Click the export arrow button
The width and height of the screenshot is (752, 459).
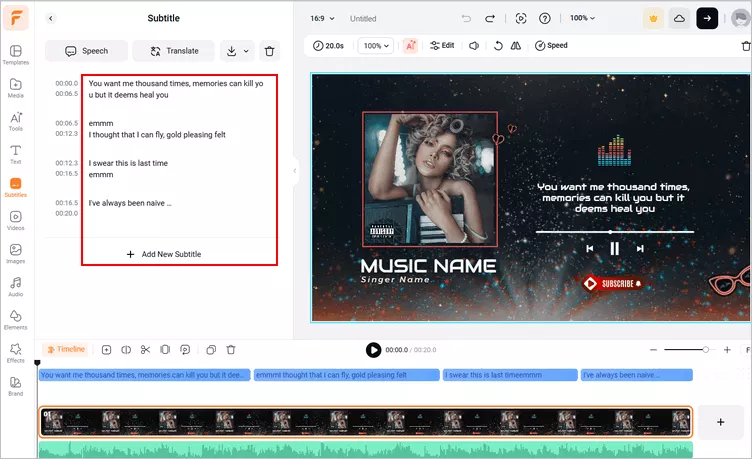707,19
